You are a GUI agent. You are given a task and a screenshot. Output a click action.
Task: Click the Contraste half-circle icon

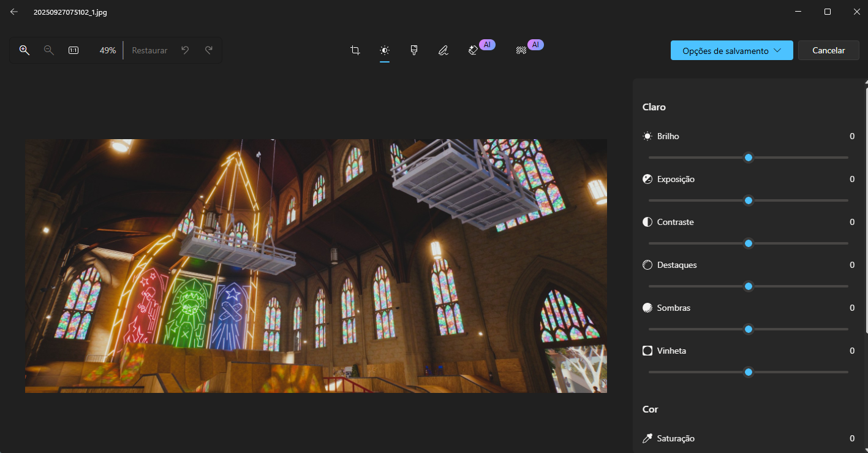(x=647, y=222)
